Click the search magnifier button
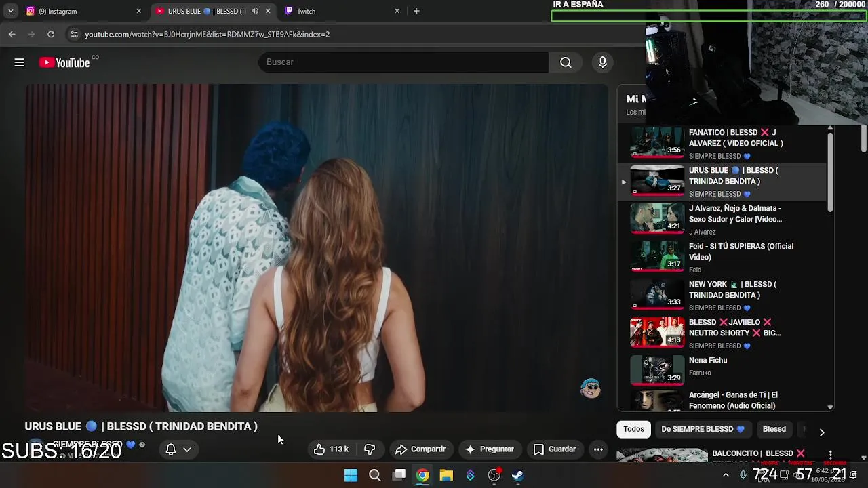The image size is (868, 488). [566, 62]
